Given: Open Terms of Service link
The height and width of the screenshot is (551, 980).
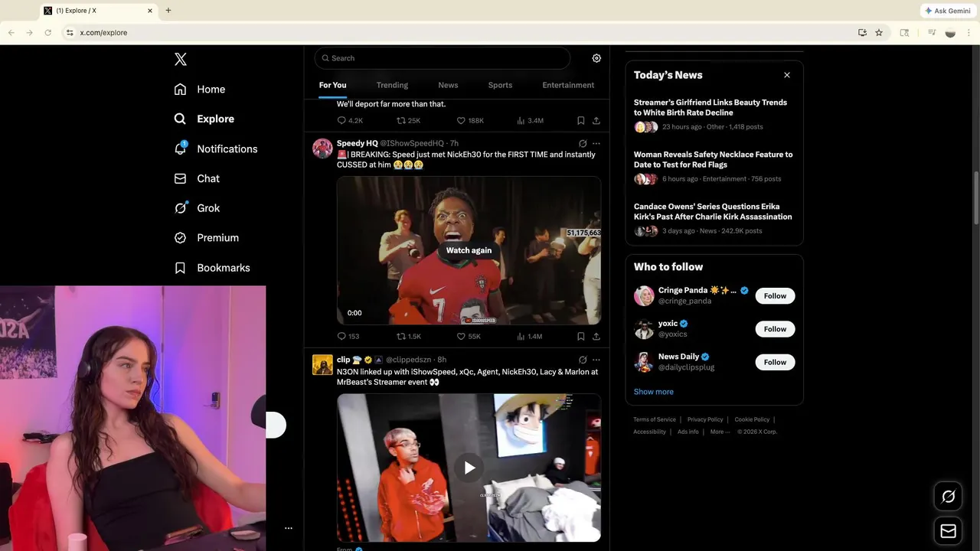Looking at the screenshot, I should click(655, 419).
